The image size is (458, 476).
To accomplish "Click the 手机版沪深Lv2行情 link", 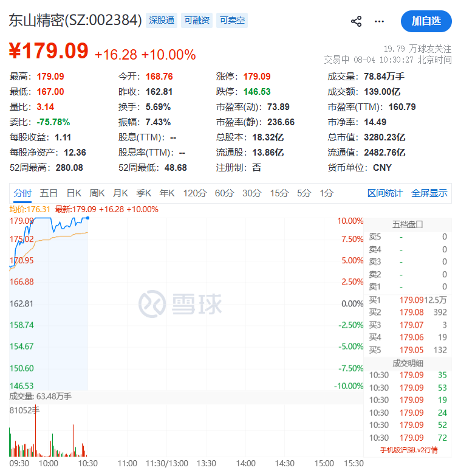I will click(x=409, y=450).
